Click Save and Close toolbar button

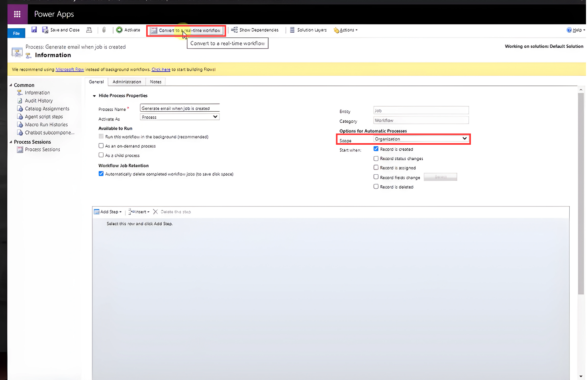pos(61,30)
